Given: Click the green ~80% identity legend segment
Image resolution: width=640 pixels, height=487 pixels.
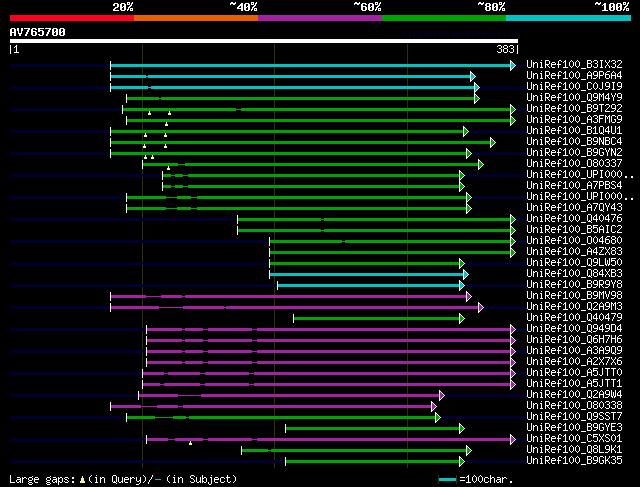Looking at the screenshot, I should tap(444, 18).
